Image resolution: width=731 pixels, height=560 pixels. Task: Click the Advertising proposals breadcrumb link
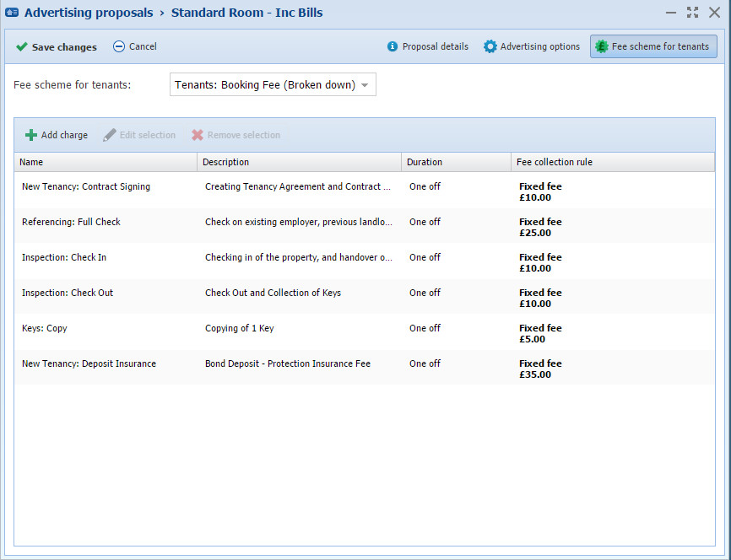[x=89, y=13]
